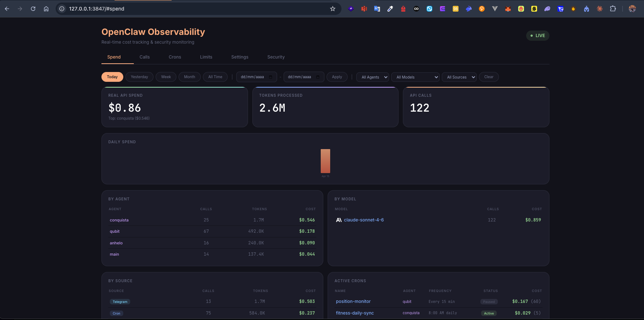The width and height of the screenshot is (644, 320).
Task: Open the All Sources filter dropdown
Action: (459, 77)
